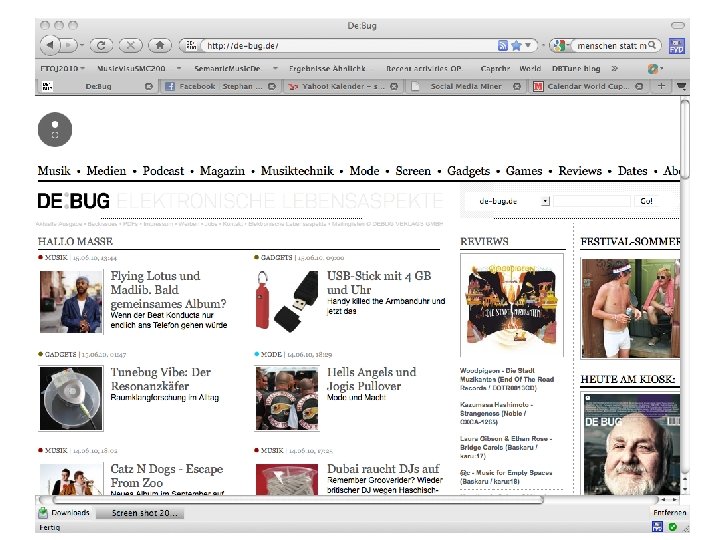Open the Festival-Sommer photo thumbnail
Image resolution: width=720 pixels, height=540 pixels.
click(x=630, y=308)
